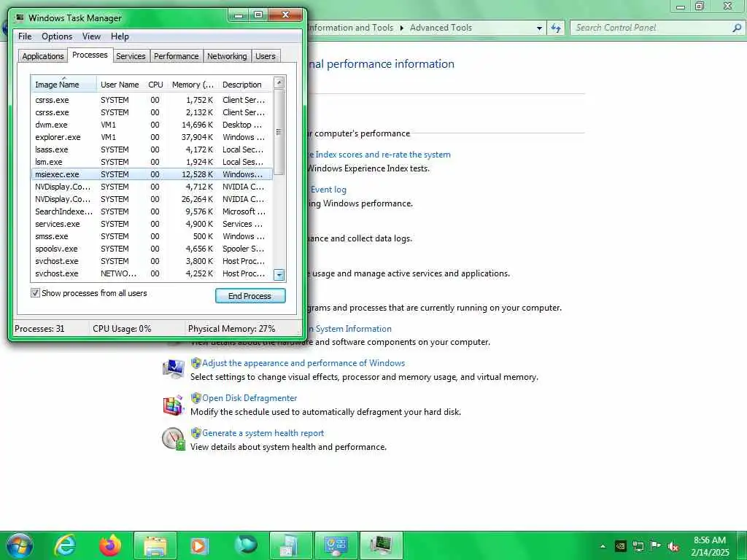
Task: Click the Disk Defragmenter colored blocks icon
Action: coord(174,405)
